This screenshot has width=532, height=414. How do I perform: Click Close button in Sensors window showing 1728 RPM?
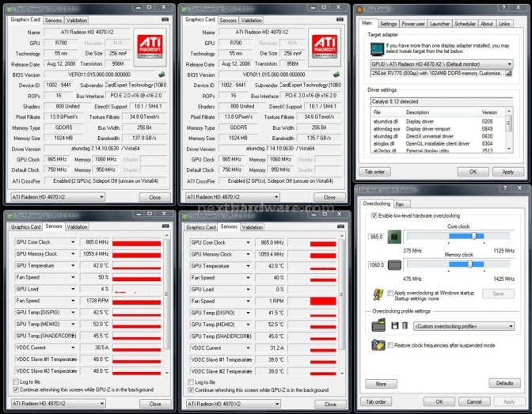click(x=155, y=404)
